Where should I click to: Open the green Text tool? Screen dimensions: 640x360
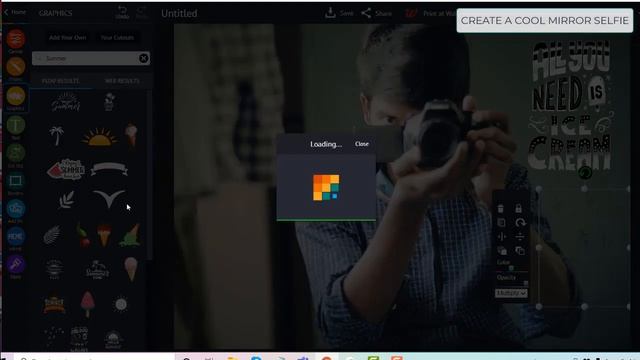coord(16,125)
